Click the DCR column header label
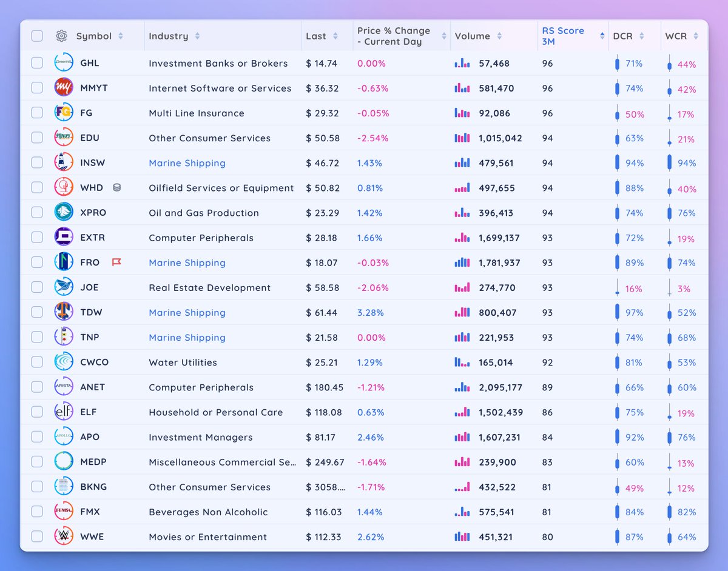The image size is (728, 571). 623,36
